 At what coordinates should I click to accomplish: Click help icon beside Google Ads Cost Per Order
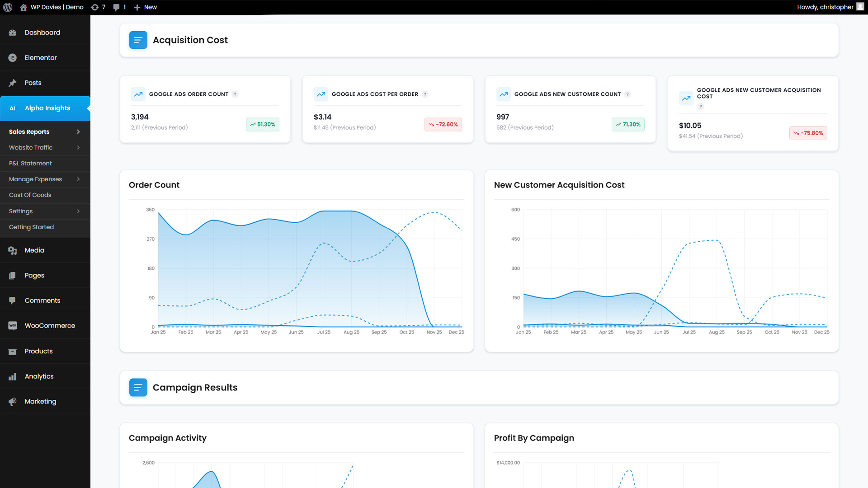[x=425, y=94]
